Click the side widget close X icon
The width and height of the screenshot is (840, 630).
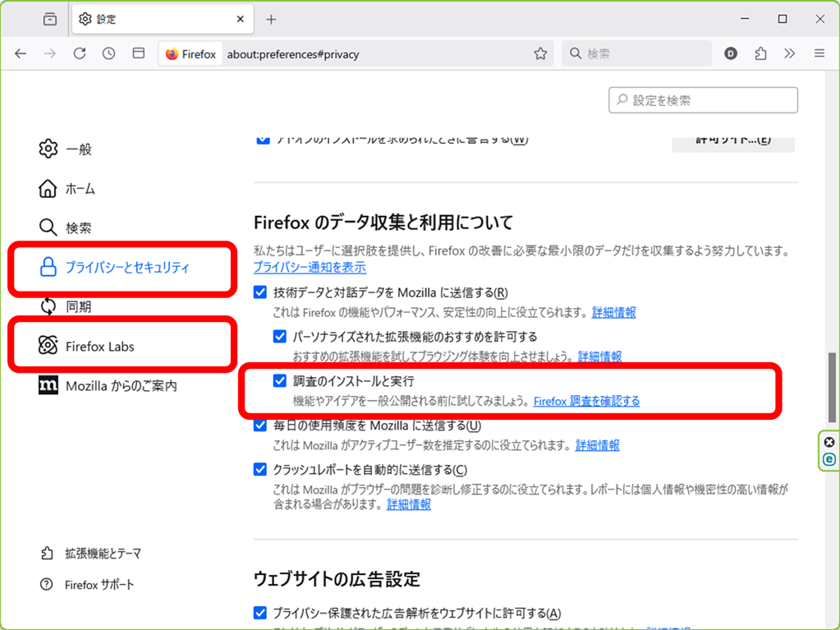click(829, 442)
